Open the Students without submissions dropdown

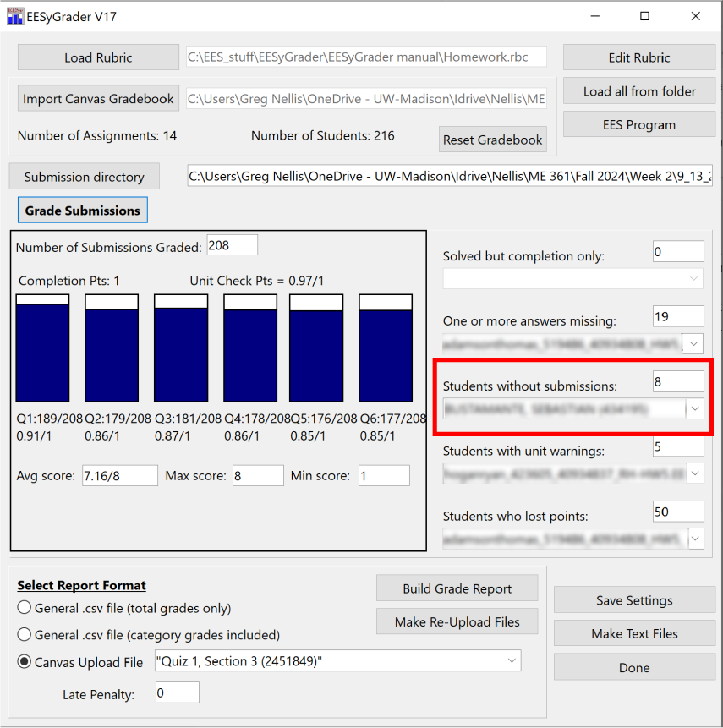click(694, 409)
